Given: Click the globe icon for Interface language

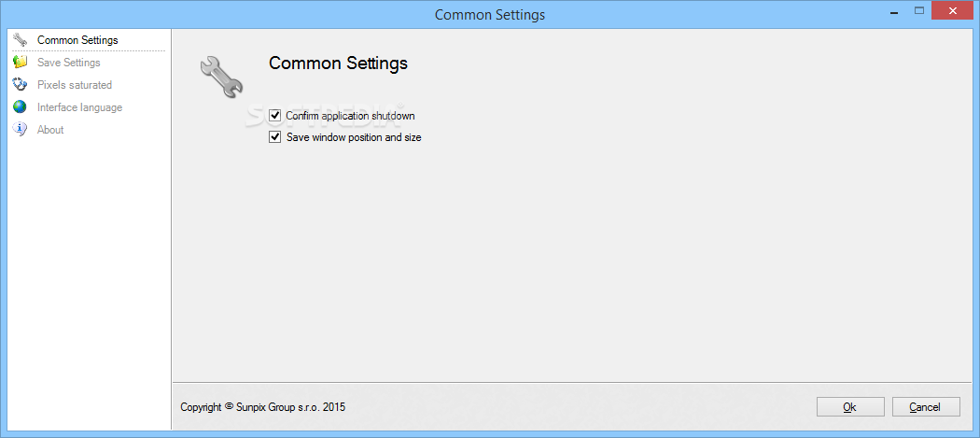Looking at the screenshot, I should pos(20,107).
